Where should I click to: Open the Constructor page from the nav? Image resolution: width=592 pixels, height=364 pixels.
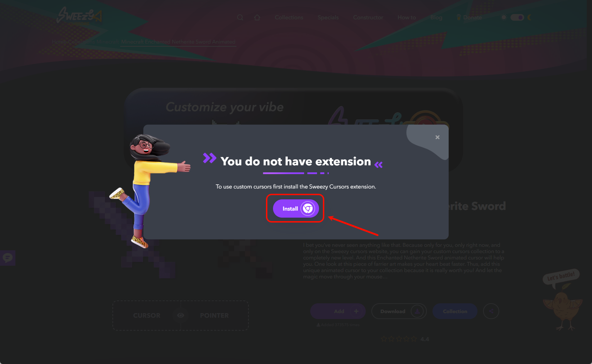coord(368,18)
